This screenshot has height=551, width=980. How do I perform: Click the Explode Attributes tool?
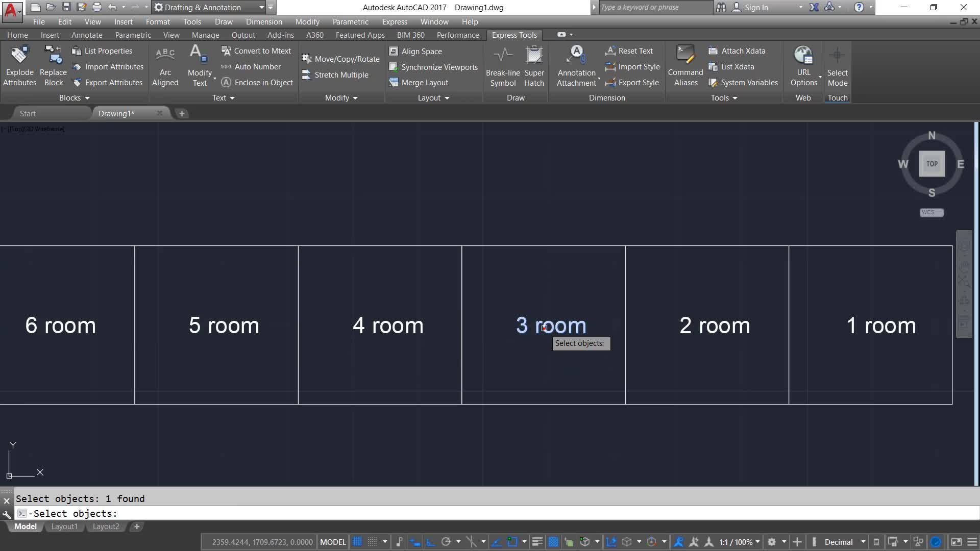(x=20, y=66)
